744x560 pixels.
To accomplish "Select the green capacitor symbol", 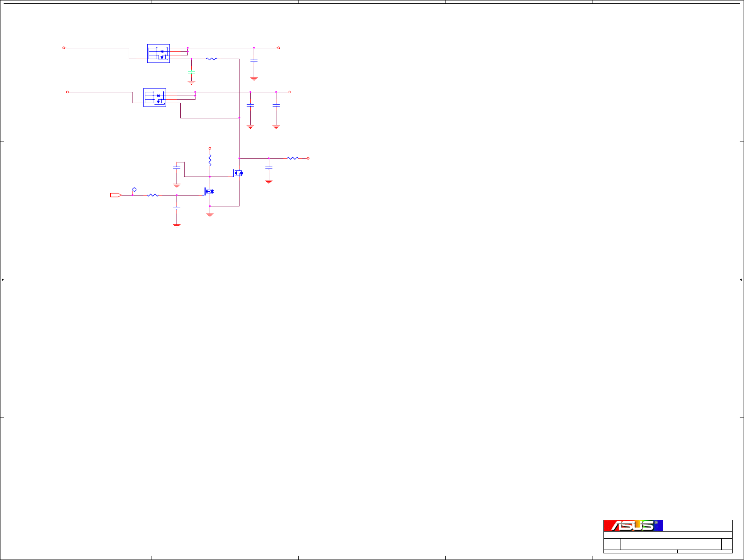I will (191, 72).
